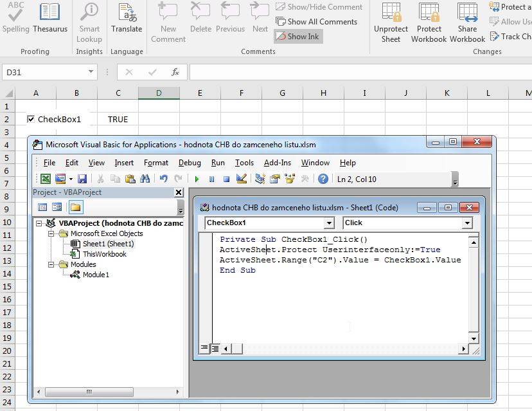The image size is (532, 411).
Task: Open the Object Browser toolbar icon
Action: pos(290,179)
